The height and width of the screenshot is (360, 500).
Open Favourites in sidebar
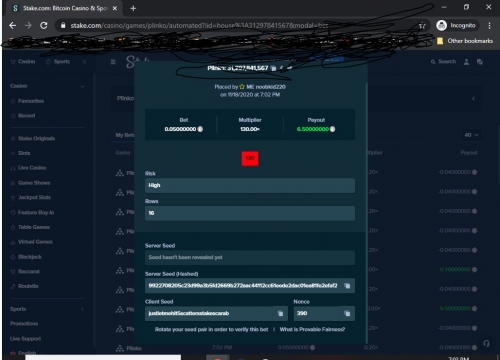[x=27, y=101]
